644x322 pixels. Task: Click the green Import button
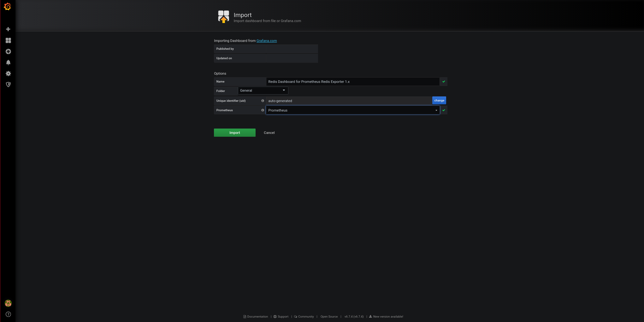(x=234, y=133)
